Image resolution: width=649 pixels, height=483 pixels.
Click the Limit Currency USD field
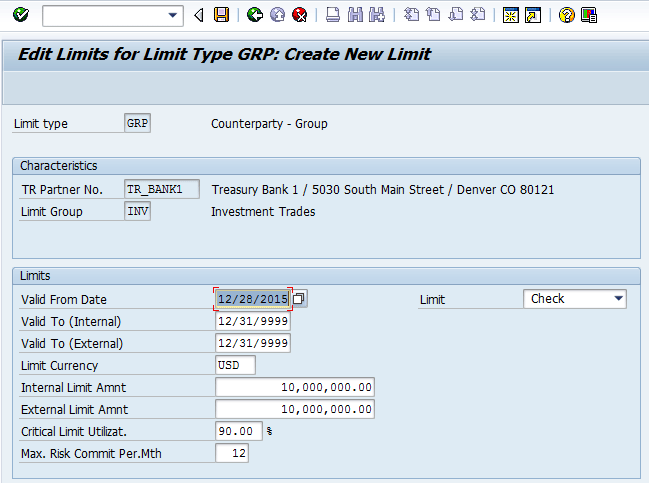click(235, 365)
